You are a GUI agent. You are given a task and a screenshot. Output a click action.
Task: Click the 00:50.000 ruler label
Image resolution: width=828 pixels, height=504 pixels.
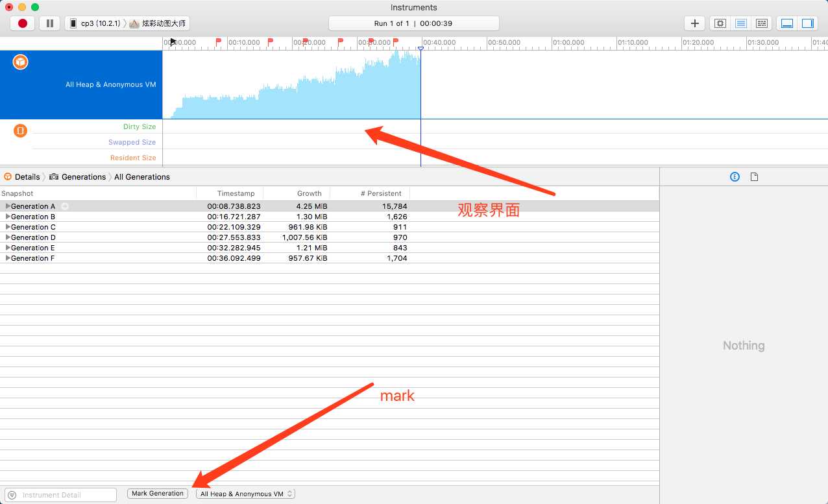pyautogui.click(x=504, y=43)
